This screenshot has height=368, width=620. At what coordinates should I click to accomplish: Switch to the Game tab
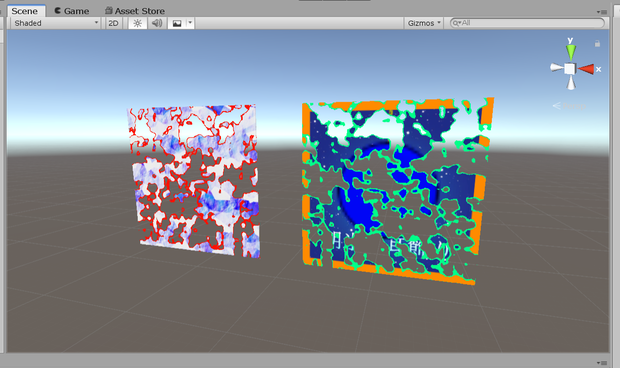point(72,11)
